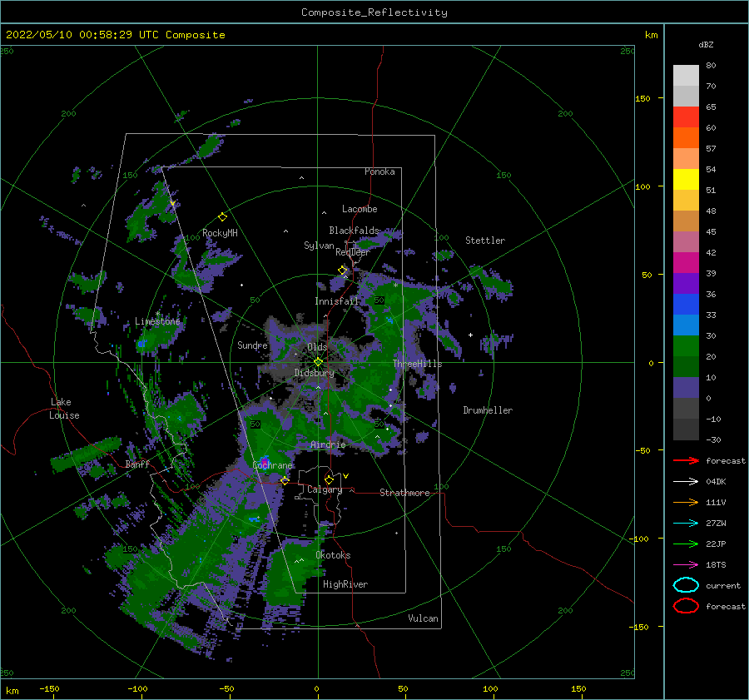The height and width of the screenshot is (700, 749).
Task: Click the RedDeer city label
Action: point(353,252)
